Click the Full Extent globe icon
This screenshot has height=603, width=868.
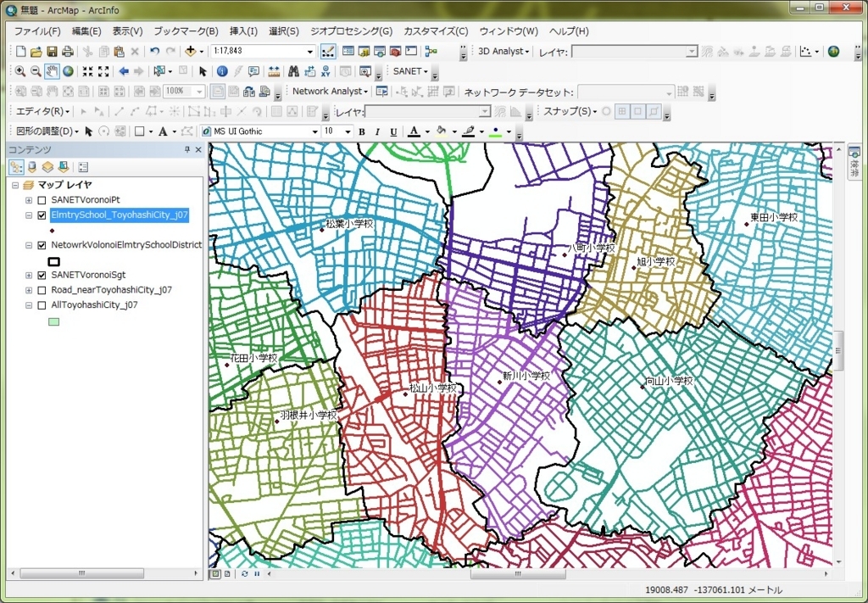(68, 71)
